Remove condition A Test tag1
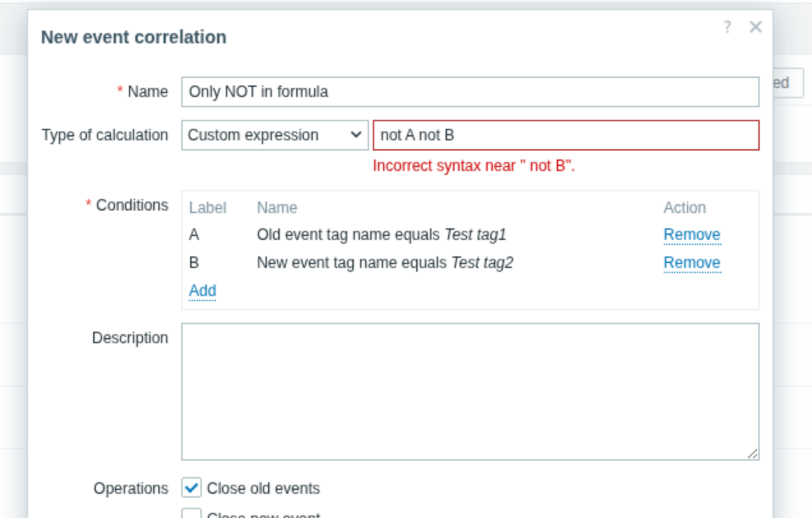 [692, 235]
